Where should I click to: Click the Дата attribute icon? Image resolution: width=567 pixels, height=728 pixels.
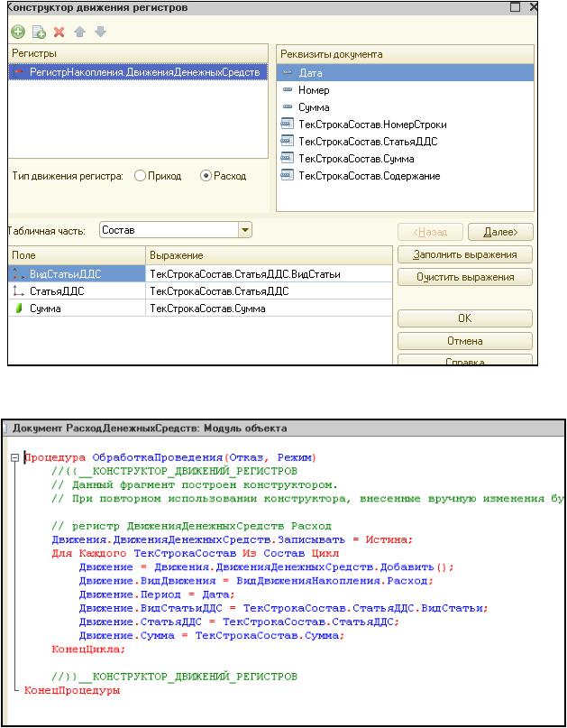pos(288,73)
